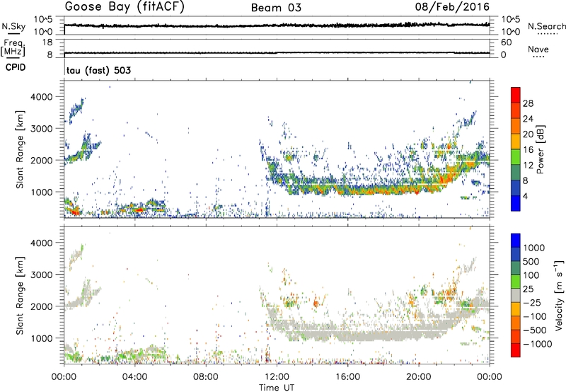The height and width of the screenshot is (392, 566).
Task: Click the "2000" range tick of the power panel
Action: pos(42,160)
